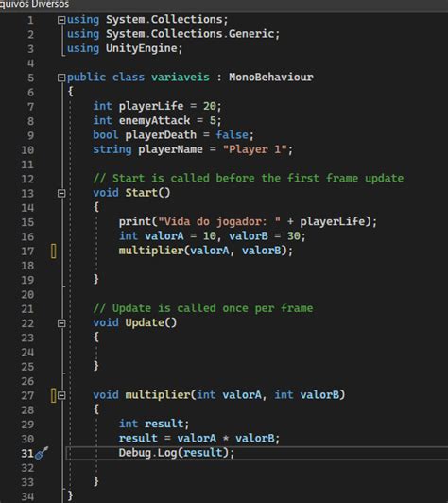448x503 pixels.
Task: Click the "Vida do jogador: " string
Action: (219, 221)
